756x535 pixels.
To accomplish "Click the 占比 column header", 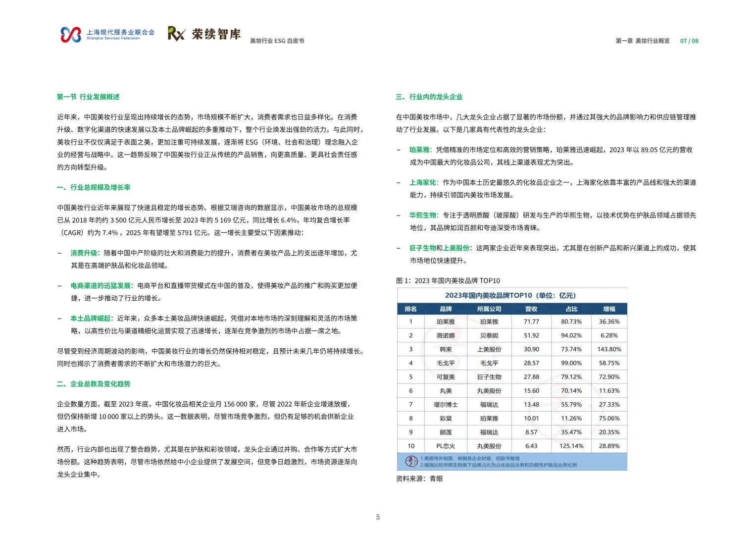I will pos(571,309).
